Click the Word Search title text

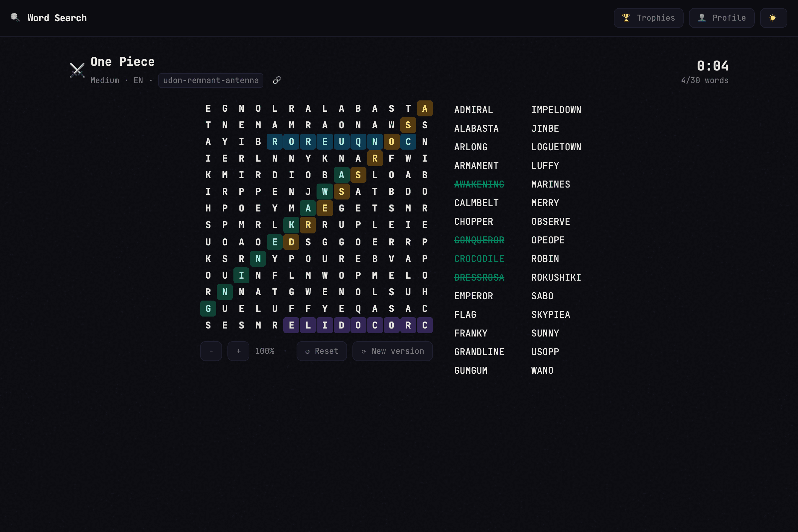pos(57,18)
